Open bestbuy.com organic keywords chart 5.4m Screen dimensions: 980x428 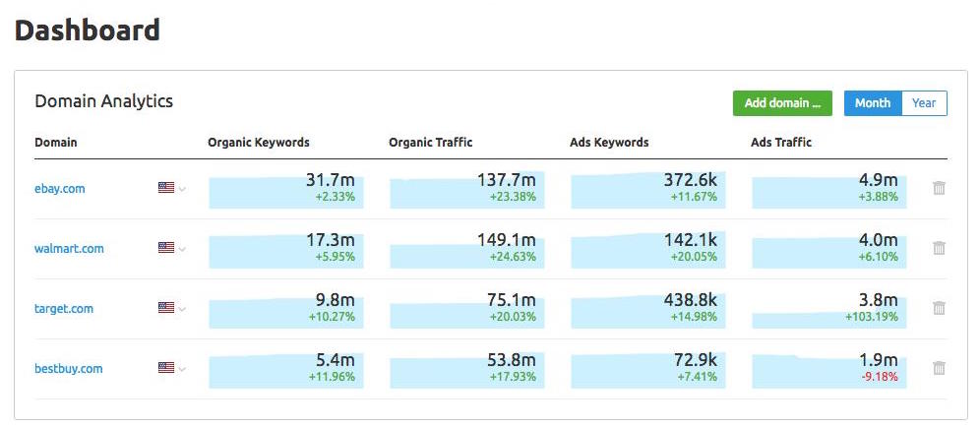[285, 370]
